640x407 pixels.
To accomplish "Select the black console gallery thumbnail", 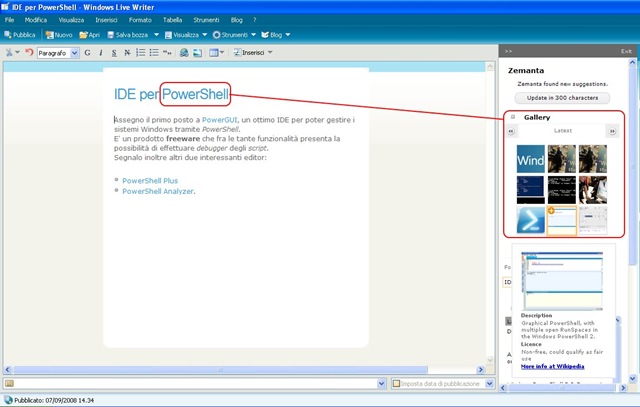I will pos(562,190).
